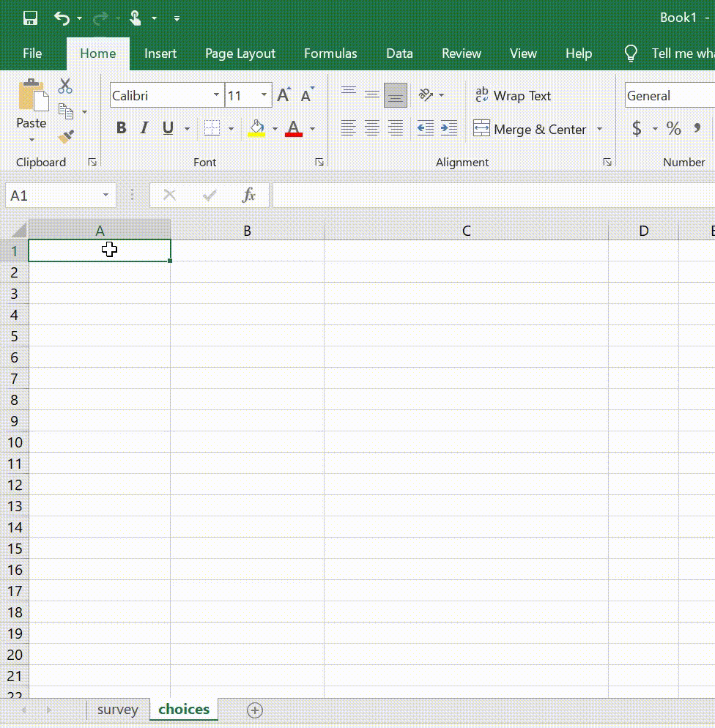715x728 pixels.
Task: Open underline style dropdown arrow
Action: coord(187,129)
